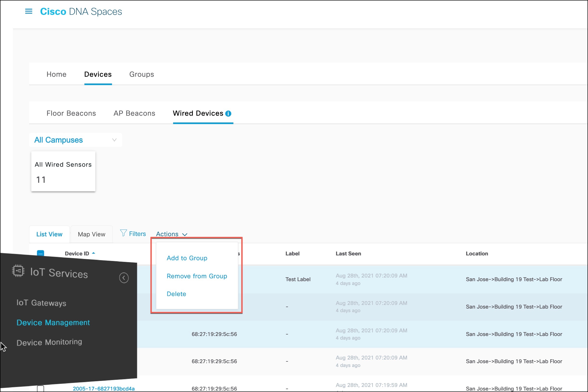Image resolution: width=588 pixels, height=392 pixels.
Task: Collapse the IoT Services side panel
Action: click(x=124, y=278)
